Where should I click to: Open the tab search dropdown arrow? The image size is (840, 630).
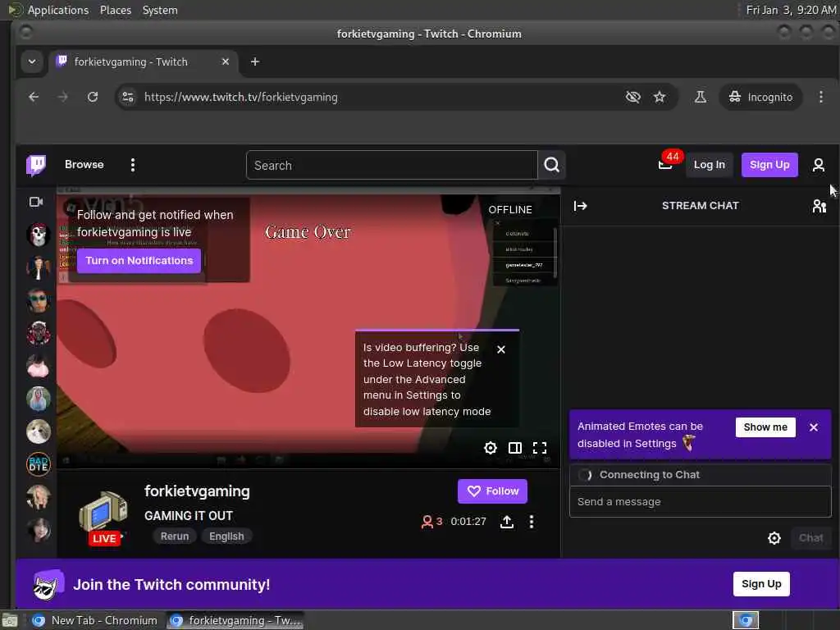coord(32,62)
